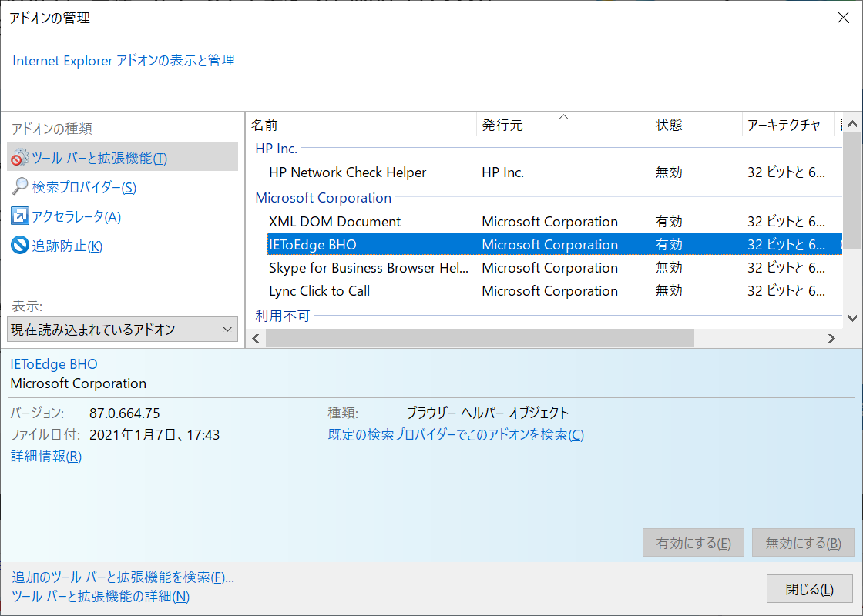Image resolution: width=863 pixels, height=616 pixels.
Task: Open ツール バーと拡張機能の詳細(N) link
Action: pyautogui.click(x=101, y=596)
